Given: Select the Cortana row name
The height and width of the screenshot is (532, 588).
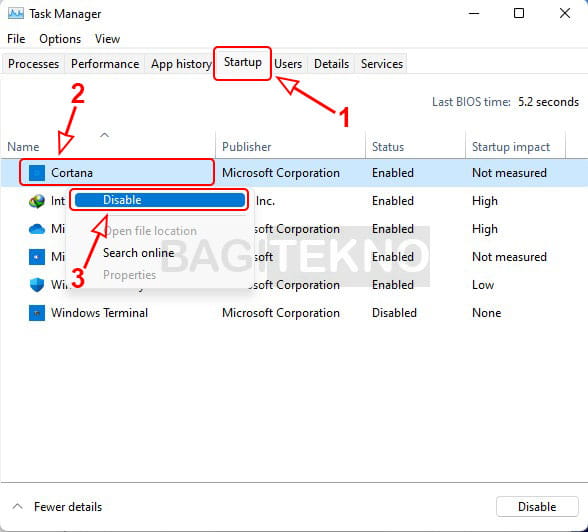Looking at the screenshot, I should (x=72, y=173).
